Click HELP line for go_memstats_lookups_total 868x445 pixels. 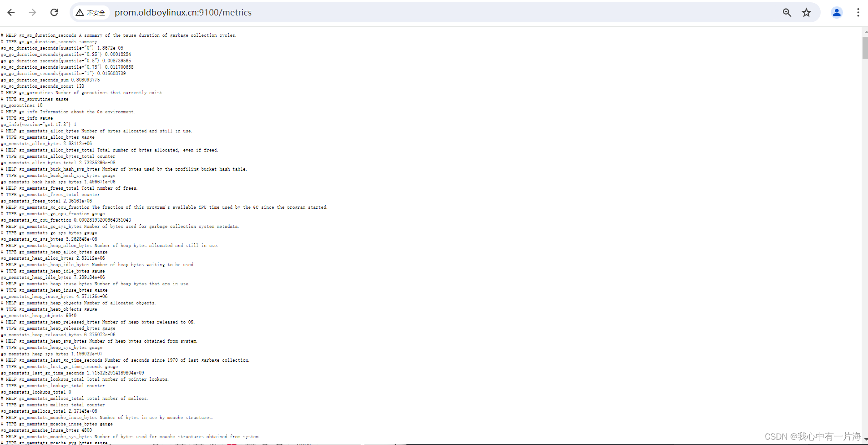tap(85, 379)
